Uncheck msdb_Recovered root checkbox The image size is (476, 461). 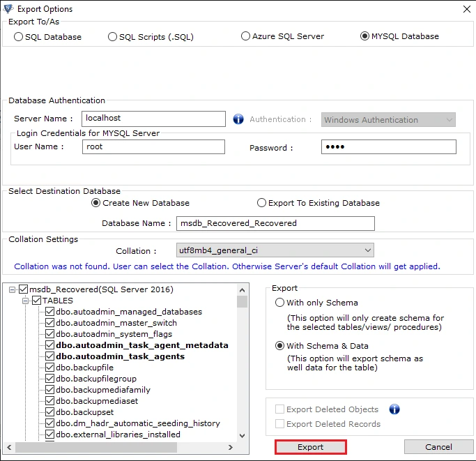[x=24, y=289]
